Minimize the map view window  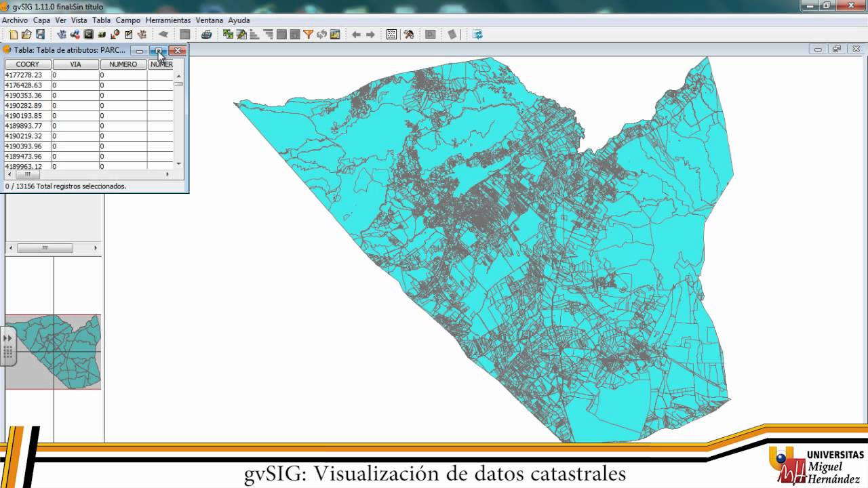(818, 49)
